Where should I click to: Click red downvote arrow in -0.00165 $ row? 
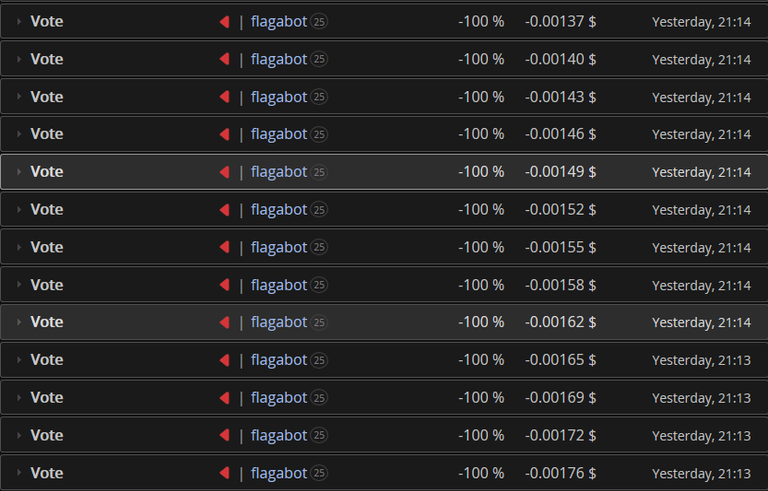225,360
